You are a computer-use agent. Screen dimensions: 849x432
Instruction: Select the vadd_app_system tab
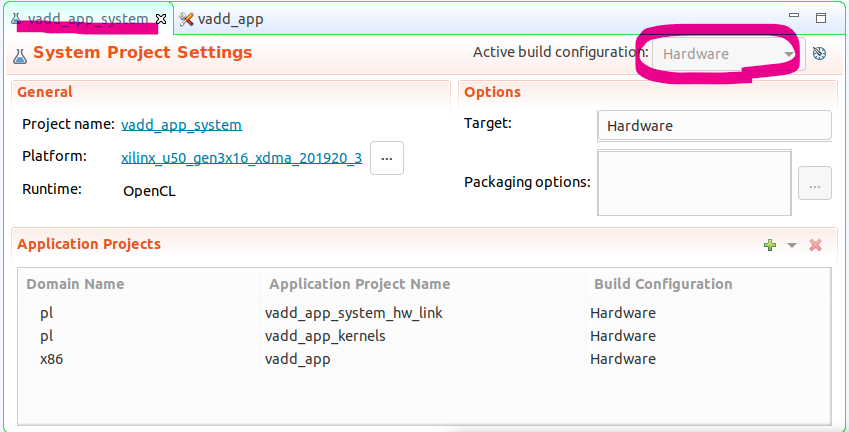pyautogui.click(x=86, y=19)
